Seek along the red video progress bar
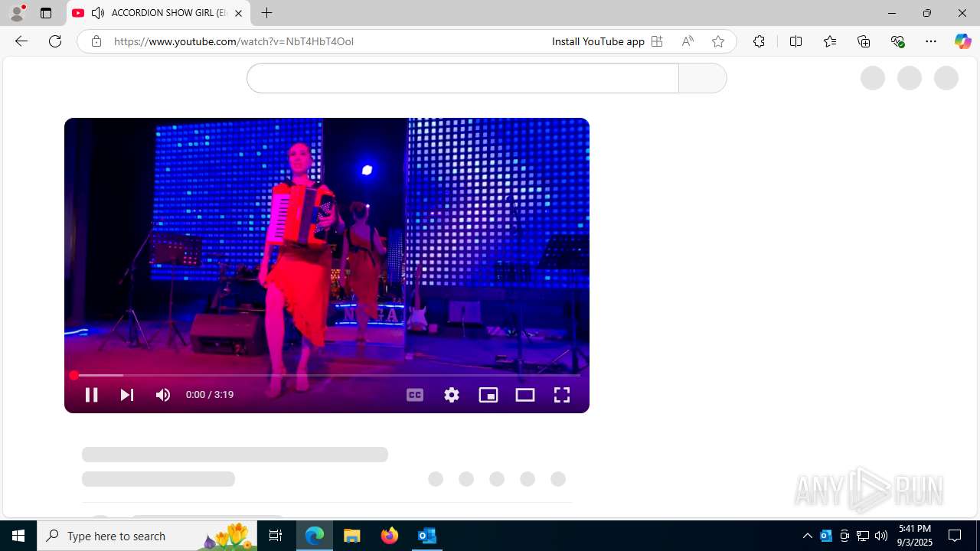The width and height of the screenshot is (980, 551). click(326, 375)
